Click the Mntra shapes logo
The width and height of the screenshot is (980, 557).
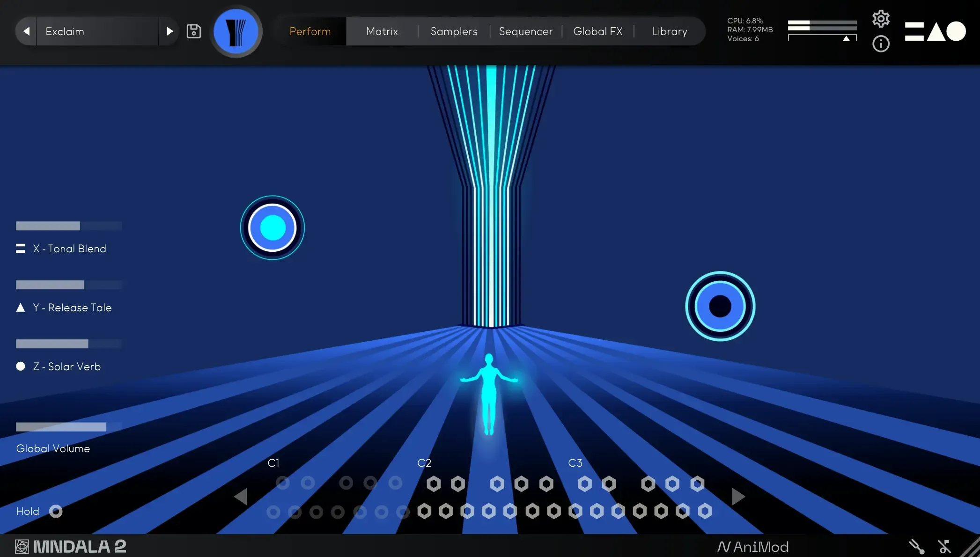935,31
